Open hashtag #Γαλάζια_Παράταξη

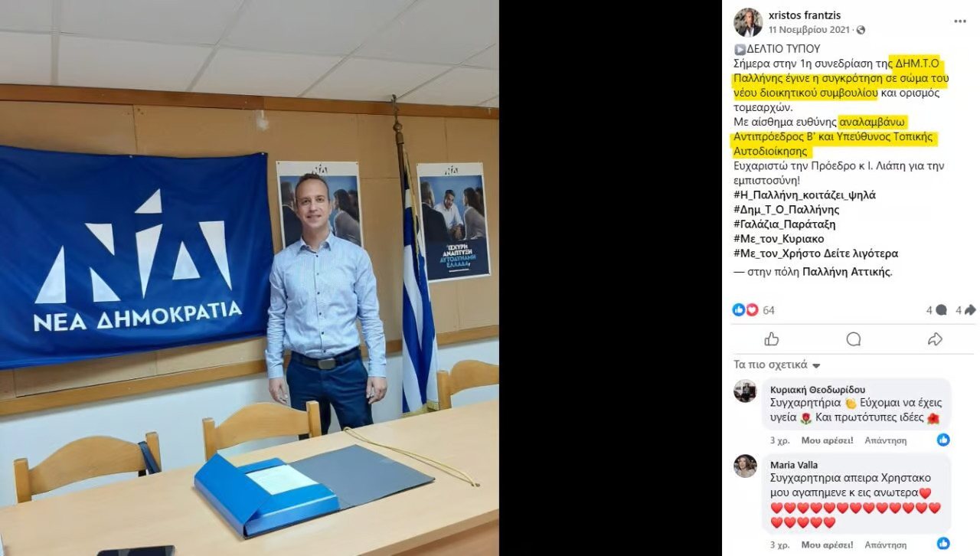coord(785,224)
